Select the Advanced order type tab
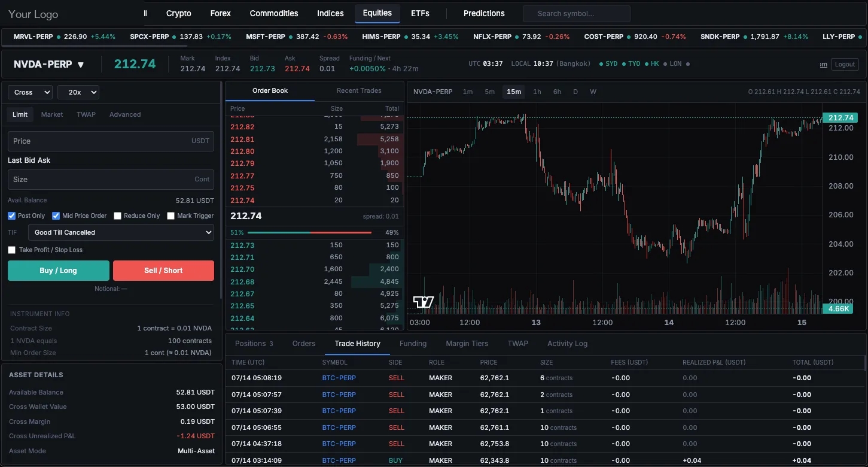 125,114
